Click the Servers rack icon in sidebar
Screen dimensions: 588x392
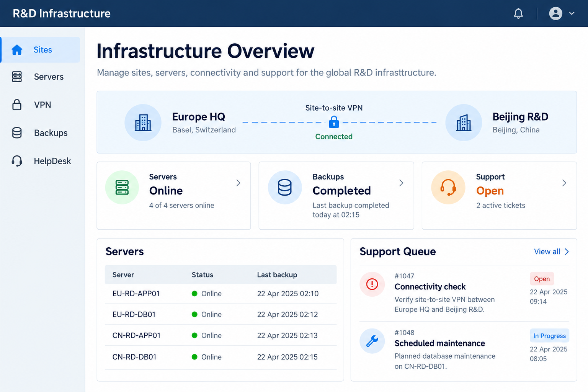click(17, 77)
